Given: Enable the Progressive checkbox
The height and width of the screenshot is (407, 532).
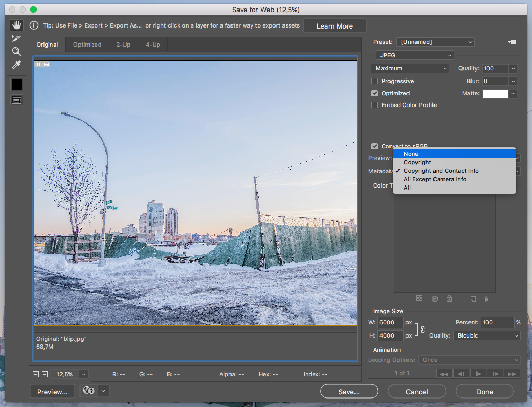Looking at the screenshot, I should point(375,81).
